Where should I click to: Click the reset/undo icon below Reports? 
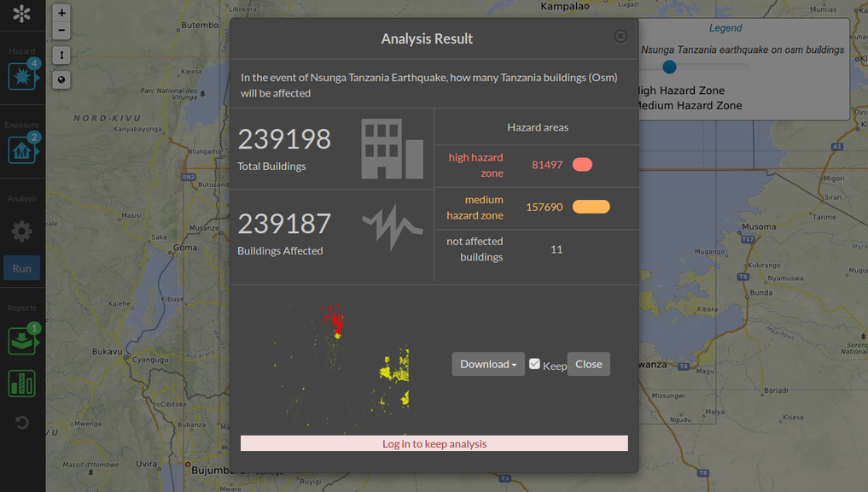[21, 422]
